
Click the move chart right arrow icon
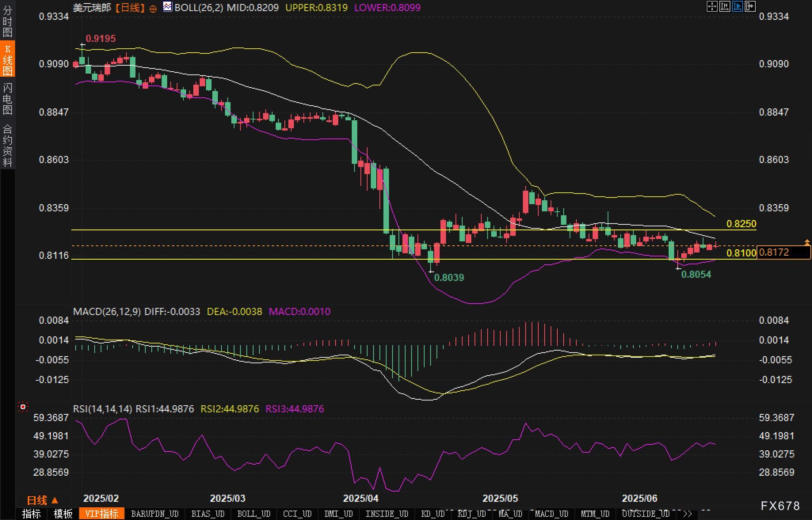pos(750,6)
